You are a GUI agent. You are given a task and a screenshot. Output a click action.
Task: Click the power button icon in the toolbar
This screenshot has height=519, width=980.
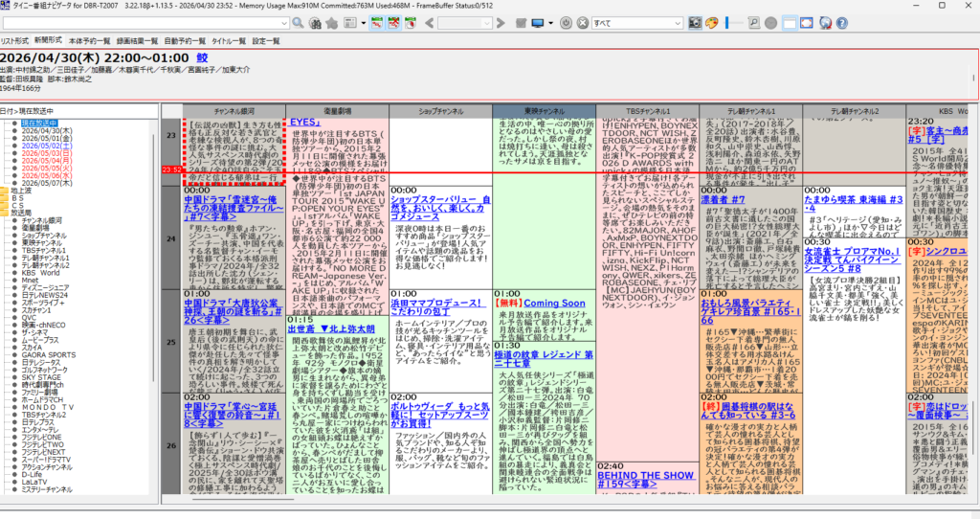566,23
